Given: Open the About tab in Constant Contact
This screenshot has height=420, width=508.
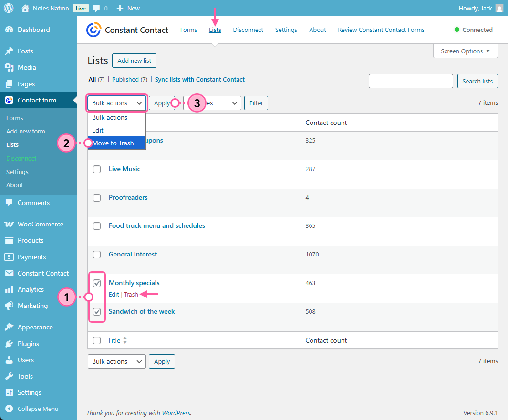Looking at the screenshot, I should (x=317, y=30).
